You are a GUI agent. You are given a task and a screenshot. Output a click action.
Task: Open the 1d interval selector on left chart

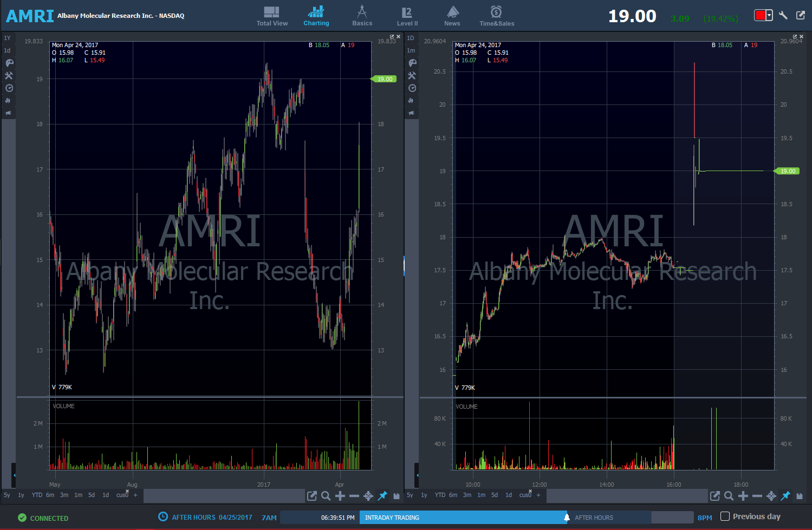point(8,50)
